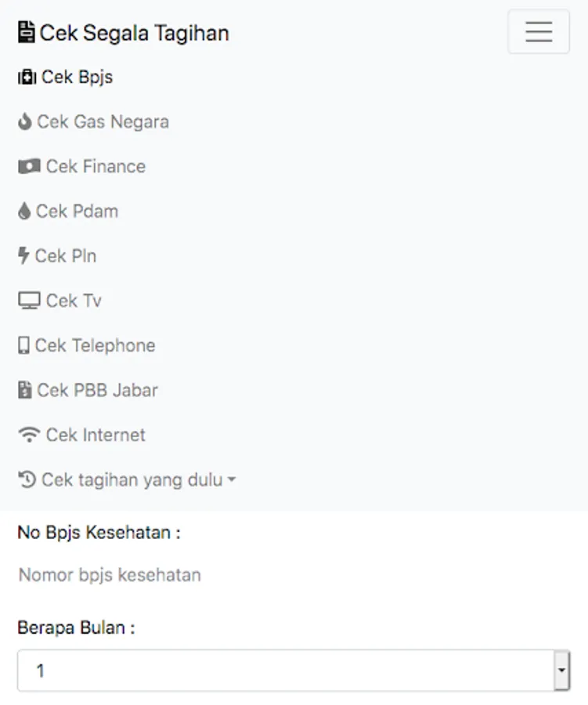The image size is (588, 705).
Task: Open the Cek Internet link
Action: pyautogui.click(x=95, y=435)
